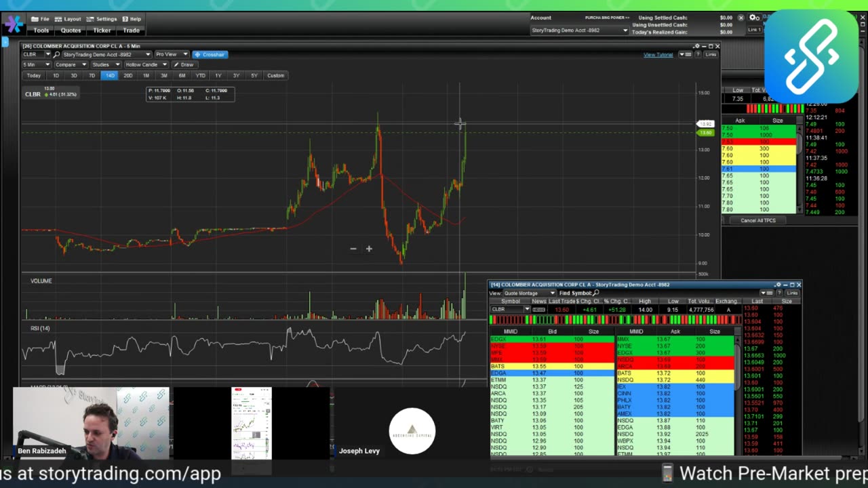This screenshot has width=868, height=488.
Task: Click the chart window Links button
Action: pyautogui.click(x=711, y=54)
